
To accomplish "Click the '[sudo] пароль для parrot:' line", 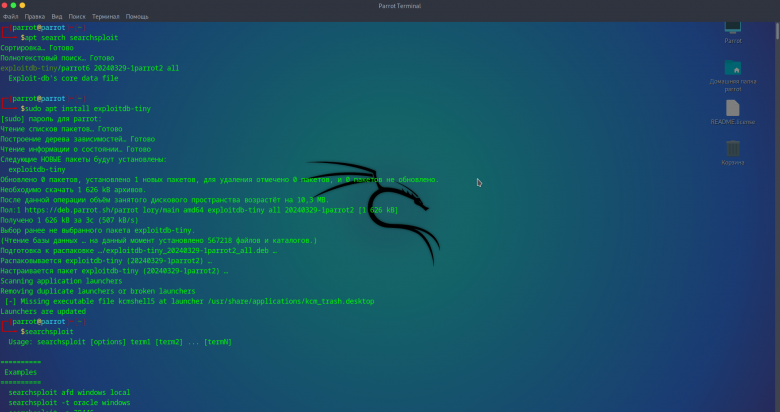I will pos(51,119).
